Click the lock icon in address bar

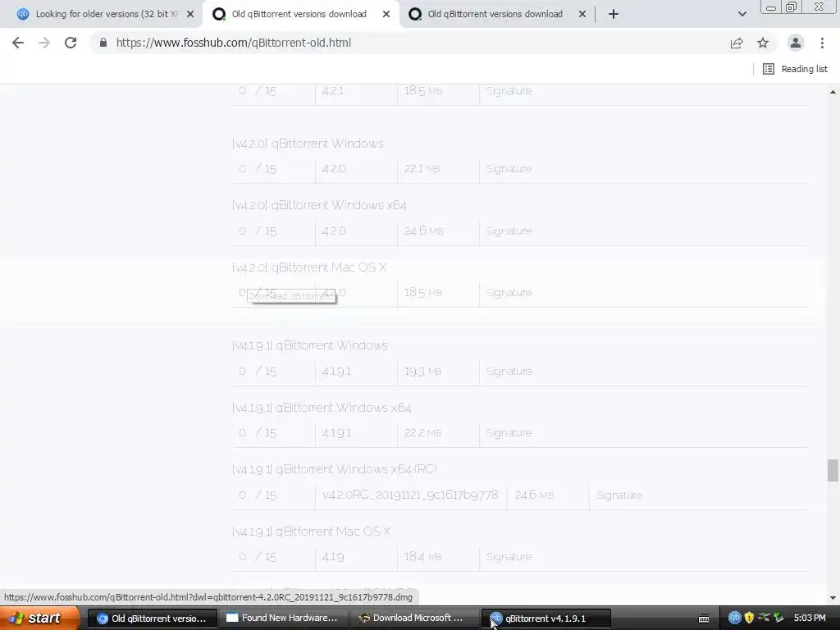pos(103,43)
